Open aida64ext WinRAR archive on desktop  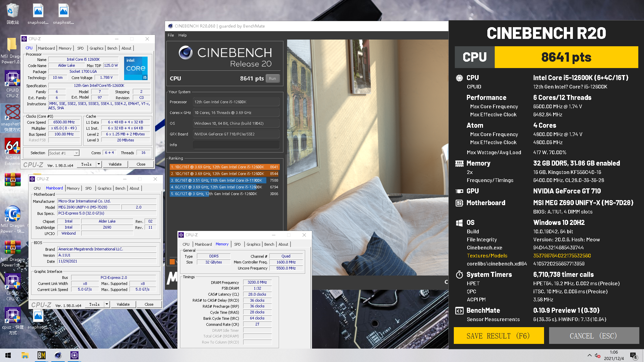point(12,183)
